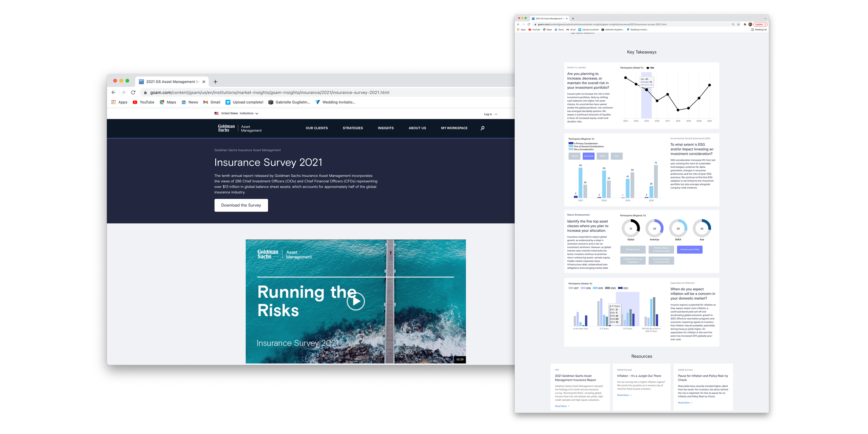Open 'Wedding Invitatio...' bookmark in left window
The image size is (868, 434).
(335, 102)
